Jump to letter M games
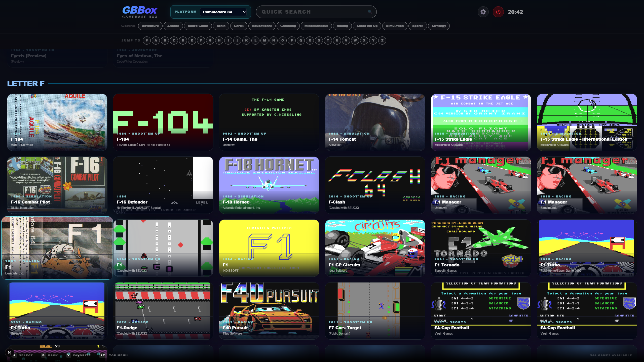Screen dimensions: 644x362 (x=264, y=41)
